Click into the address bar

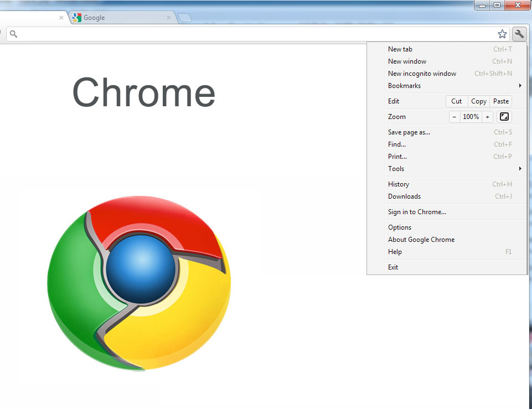pos(258,34)
